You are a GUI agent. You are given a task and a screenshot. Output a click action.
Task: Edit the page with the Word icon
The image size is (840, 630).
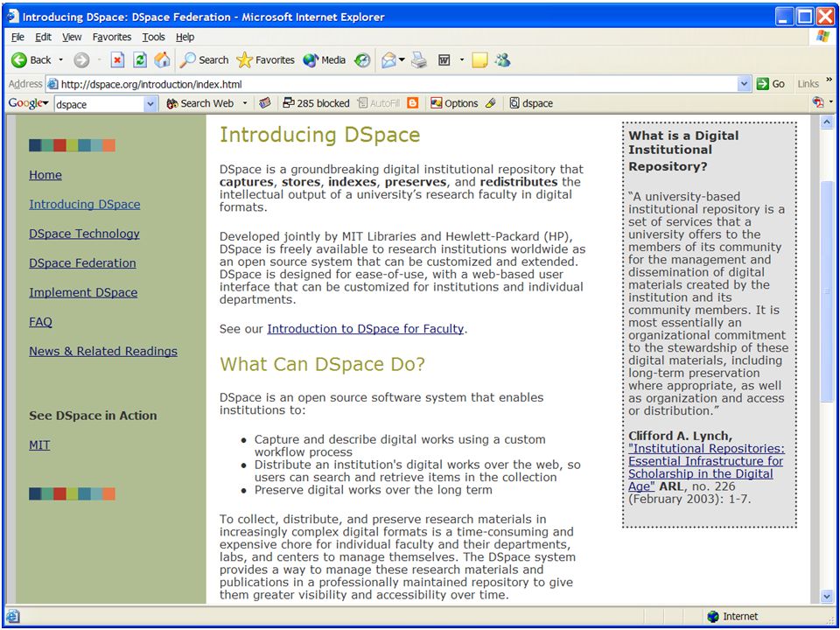pos(444,60)
